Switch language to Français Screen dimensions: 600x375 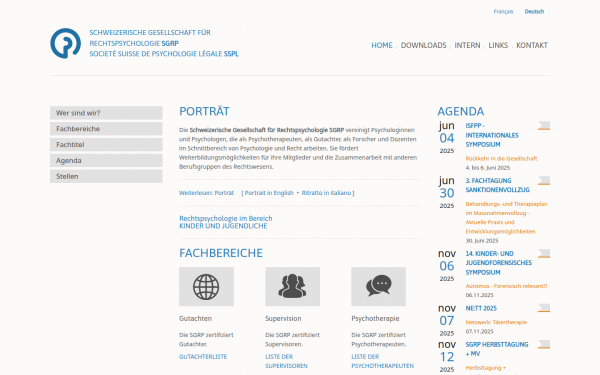pyautogui.click(x=503, y=11)
